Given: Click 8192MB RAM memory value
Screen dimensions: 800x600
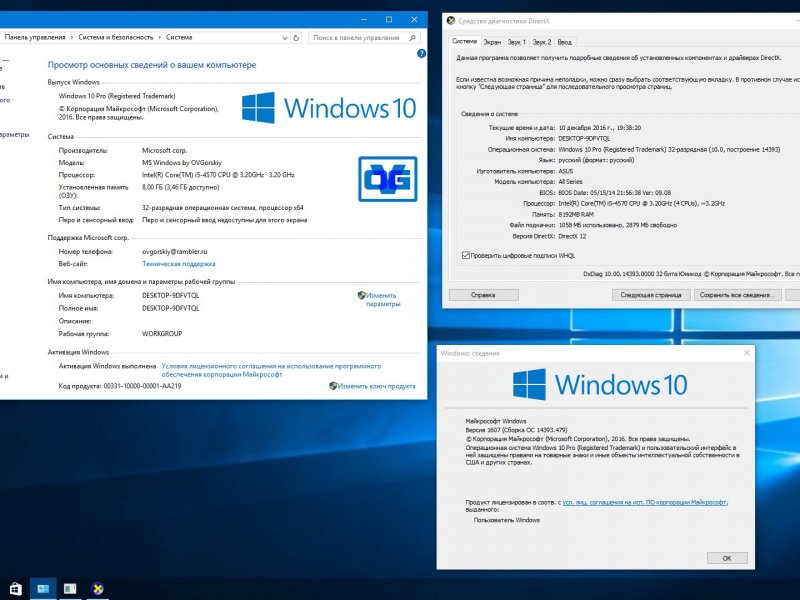Looking at the screenshot, I should click(576, 214).
